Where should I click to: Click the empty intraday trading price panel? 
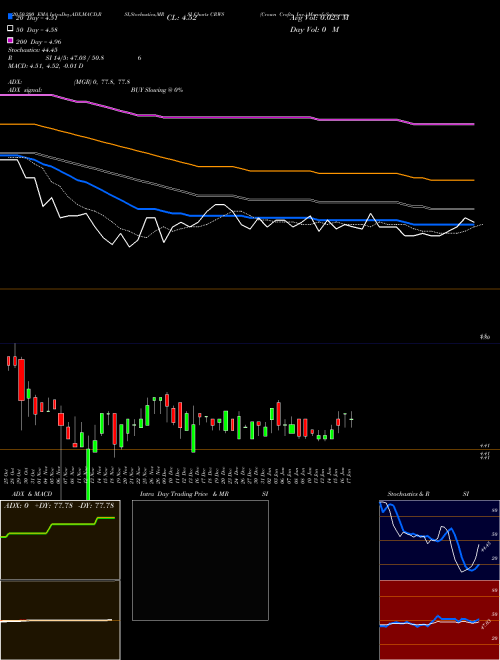pos(200,560)
